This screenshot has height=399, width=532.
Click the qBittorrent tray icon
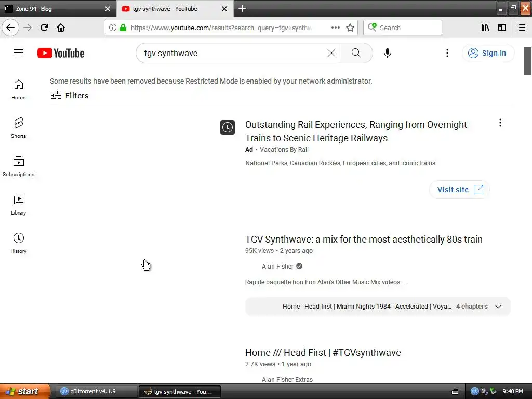click(474, 391)
